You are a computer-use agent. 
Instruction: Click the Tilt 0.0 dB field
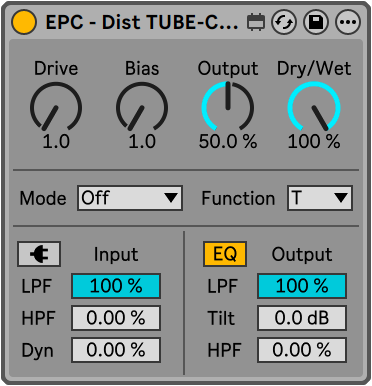(x=302, y=318)
